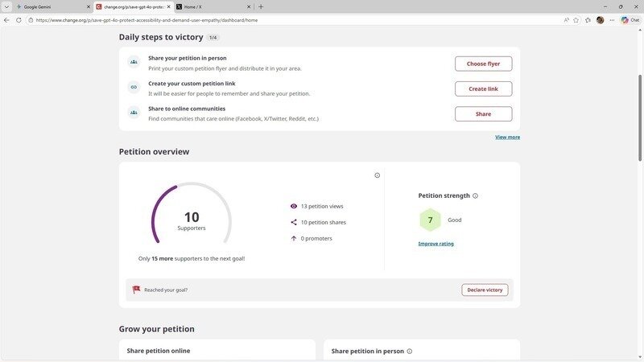Open the View more link
This screenshot has height=362, width=644.
507,138
